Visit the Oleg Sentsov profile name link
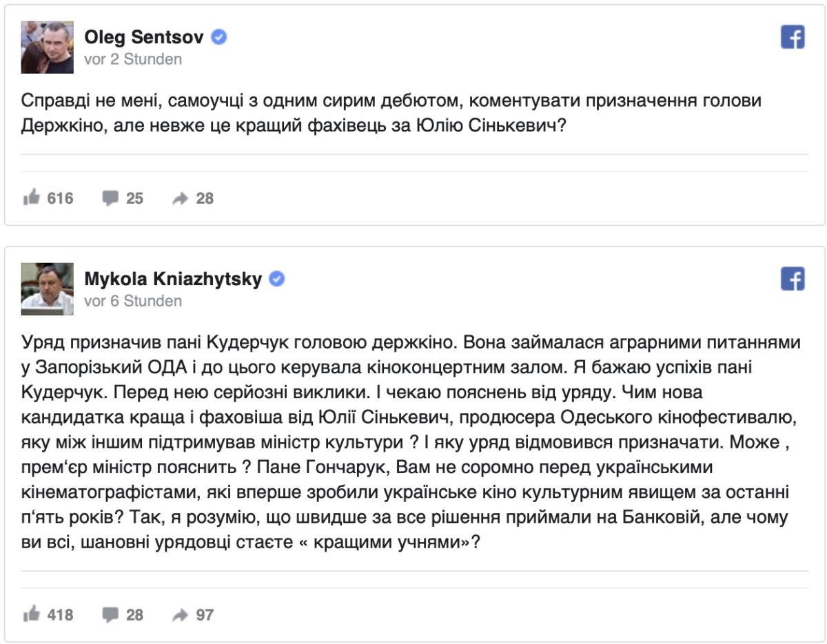827x644 pixels. tap(145, 37)
